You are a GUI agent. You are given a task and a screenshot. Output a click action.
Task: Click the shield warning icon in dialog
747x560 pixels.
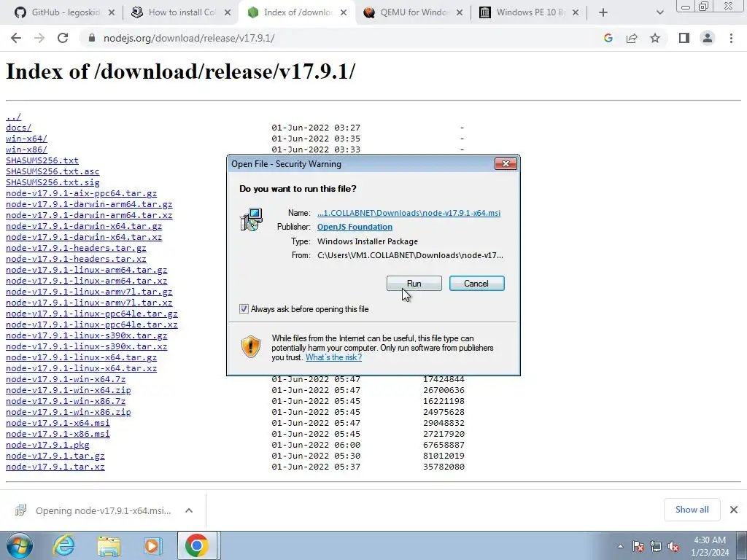(251, 346)
